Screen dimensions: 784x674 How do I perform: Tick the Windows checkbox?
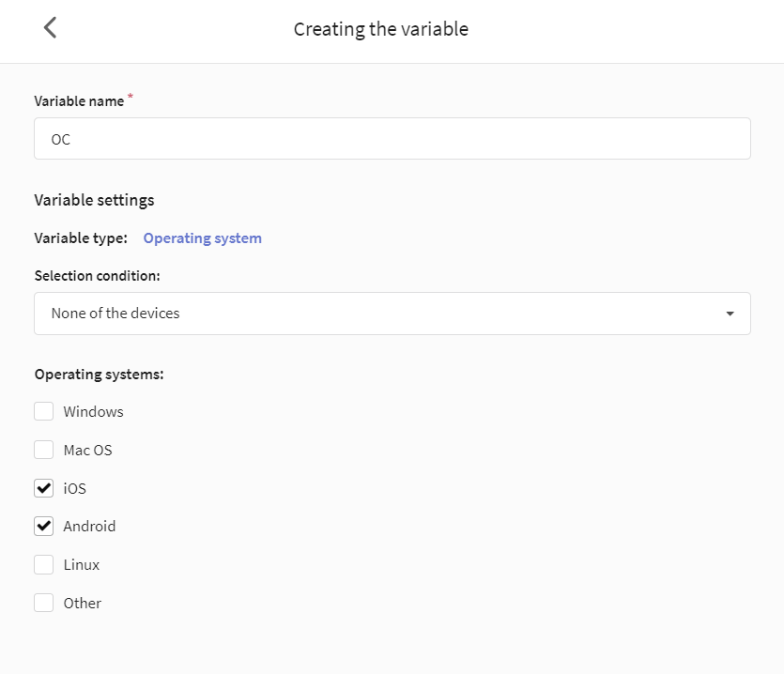click(x=43, y=411)
